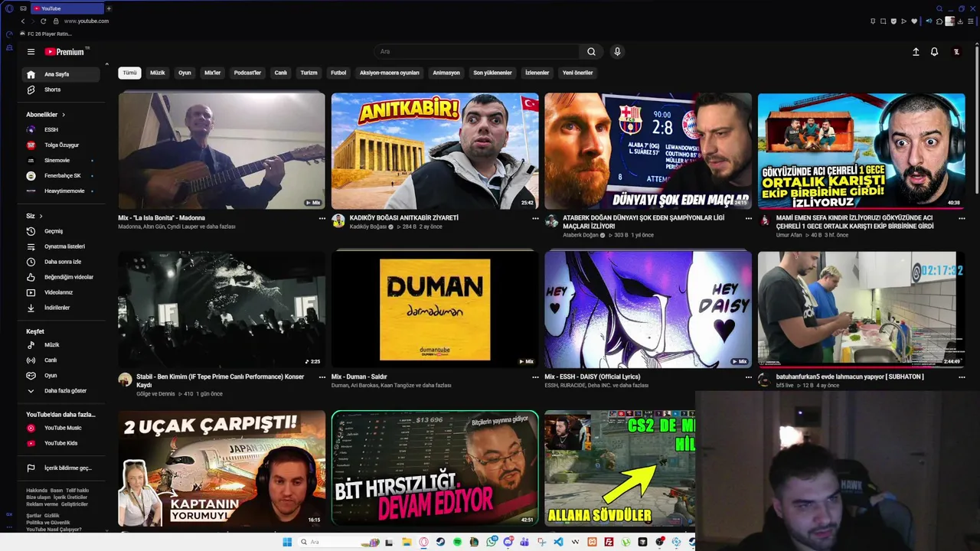Go back with browser back arrow
Image resolution: width=980 pixels, height=551 pixels.
click(x=23, y=21)
